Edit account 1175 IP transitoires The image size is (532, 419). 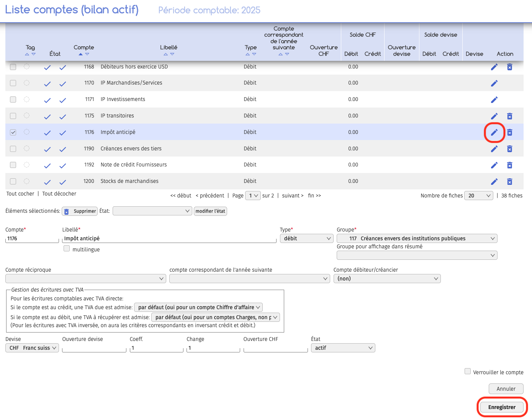[494, 116]
